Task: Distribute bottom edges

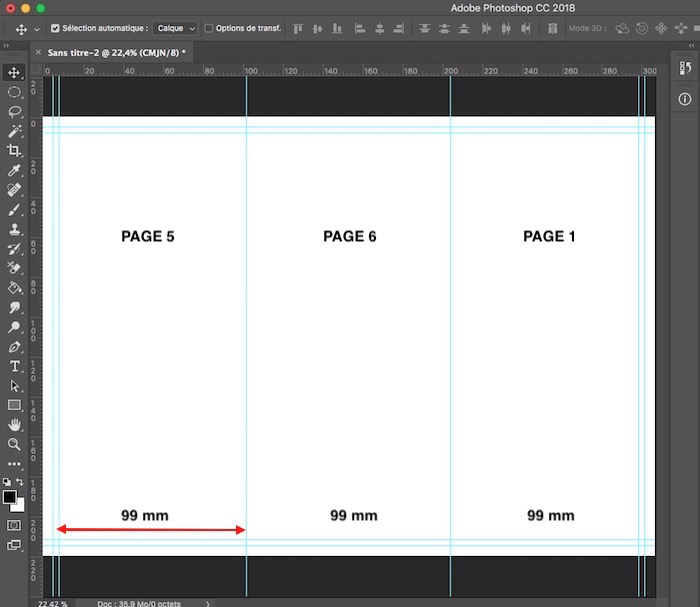Action: (464, 29)
